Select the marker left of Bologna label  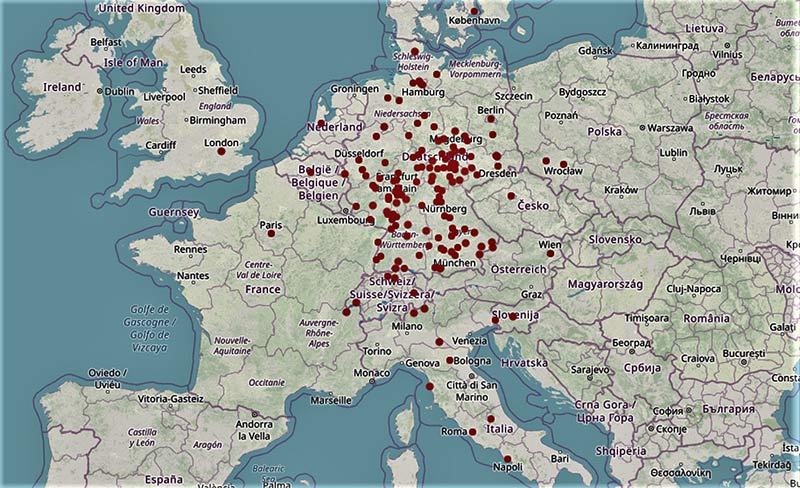coord(450,360)
